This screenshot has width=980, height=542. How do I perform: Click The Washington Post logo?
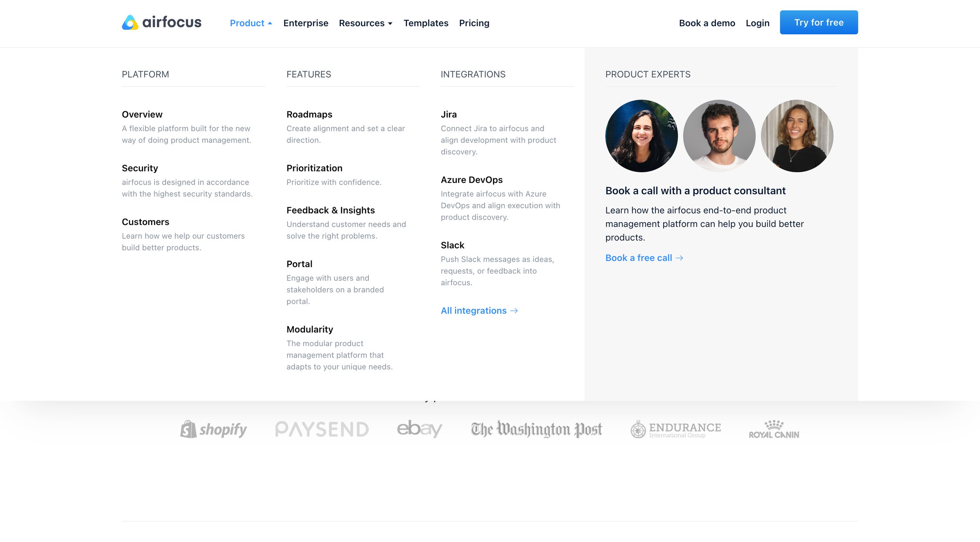point(536,429)
